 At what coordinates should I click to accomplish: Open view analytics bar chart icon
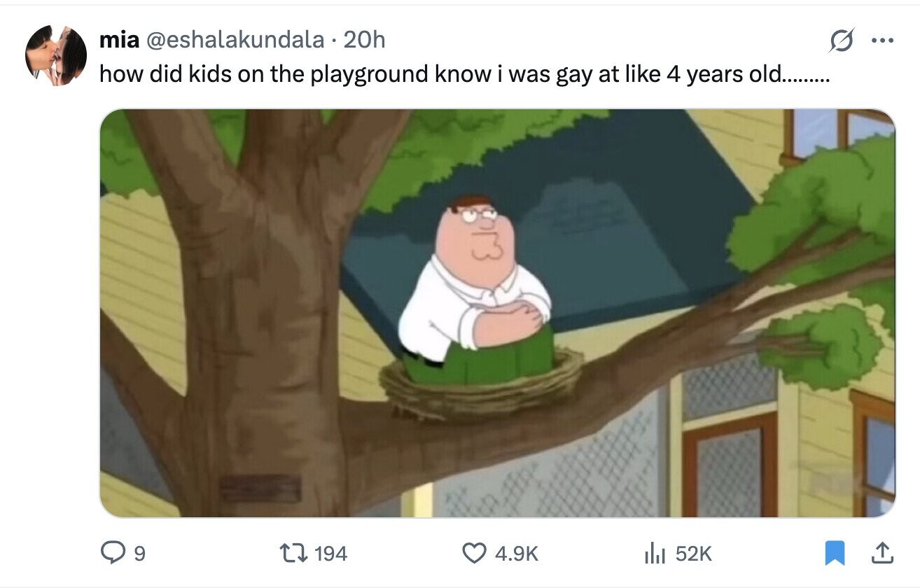coord(653,554)
